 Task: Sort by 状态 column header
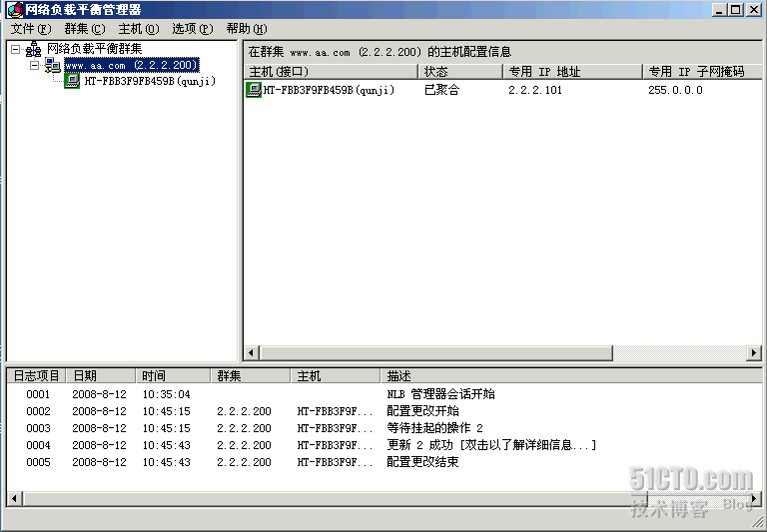[x=460, y=72]
